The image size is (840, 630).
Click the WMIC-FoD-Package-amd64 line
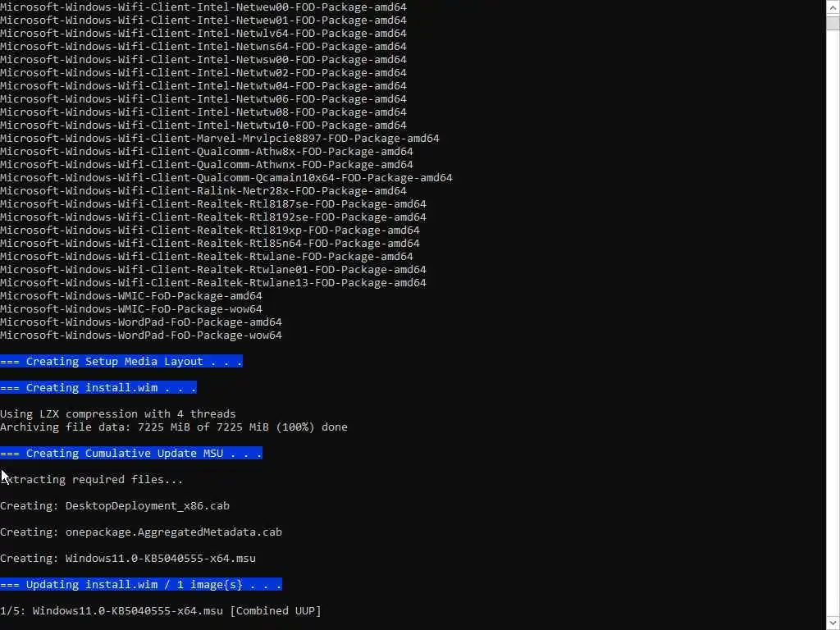pyautogui.click(x=131, y=295)
